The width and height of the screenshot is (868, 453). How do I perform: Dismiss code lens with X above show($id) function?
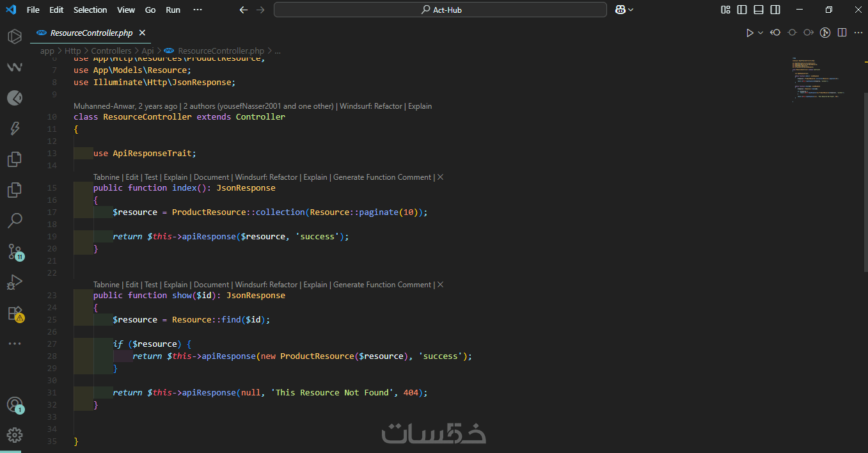(x=440, y=285)
